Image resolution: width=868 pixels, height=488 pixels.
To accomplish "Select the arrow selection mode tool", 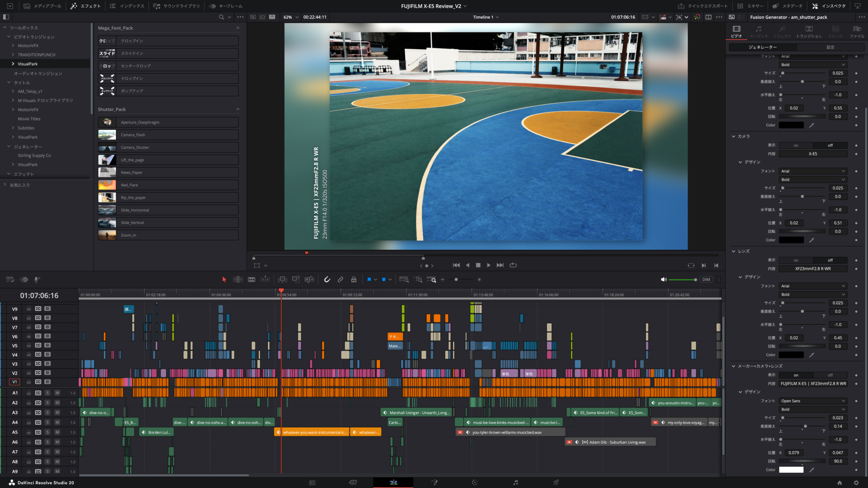I will [x=224, y=280].
